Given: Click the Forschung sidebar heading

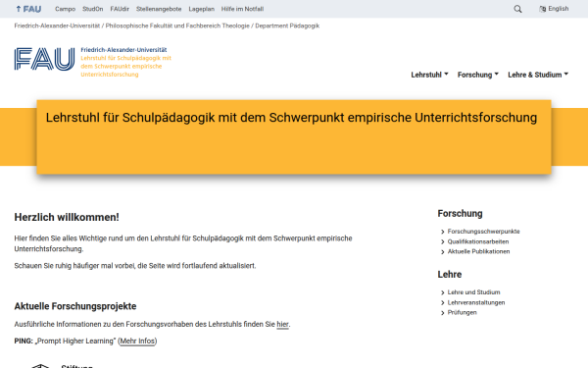Looking at the screenshot, I should click(460, 213).
